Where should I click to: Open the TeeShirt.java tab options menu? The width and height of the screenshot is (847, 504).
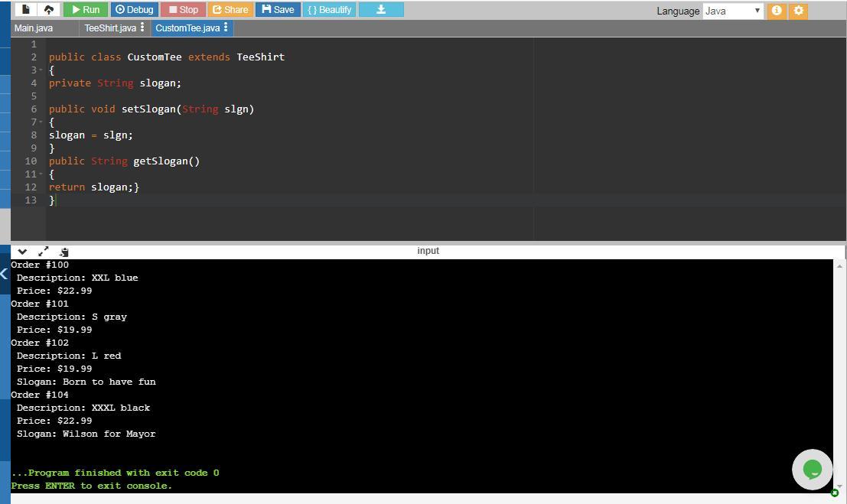(x=142, y=27)
